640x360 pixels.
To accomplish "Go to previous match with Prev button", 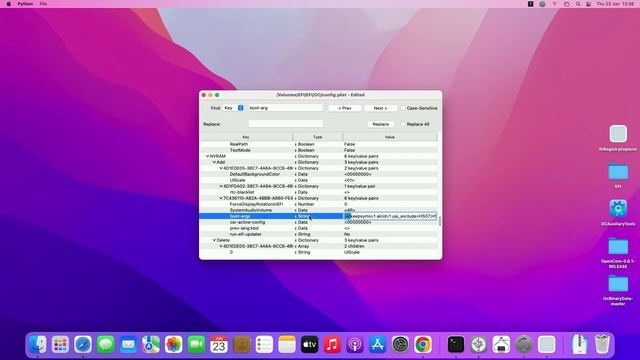I will coord(344,108).
